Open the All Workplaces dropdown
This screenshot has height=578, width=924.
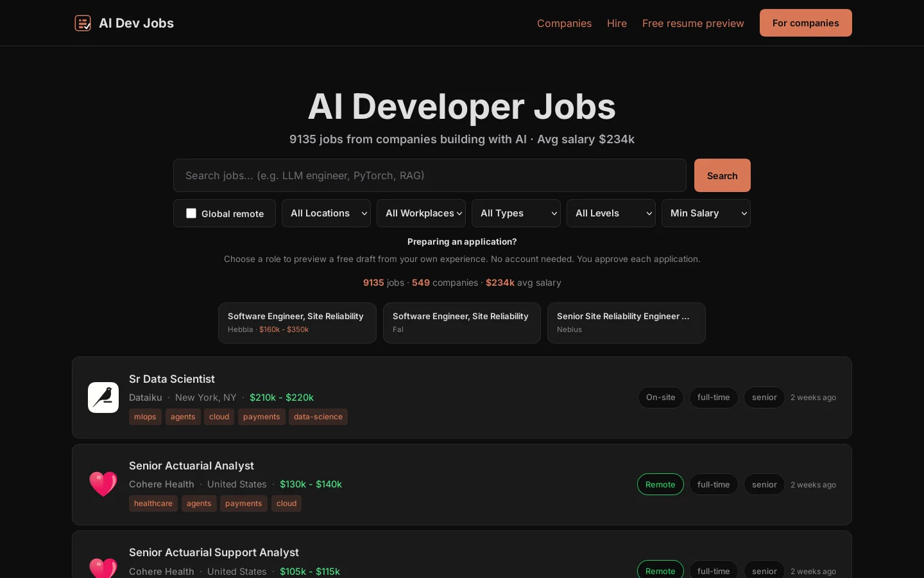421,213
